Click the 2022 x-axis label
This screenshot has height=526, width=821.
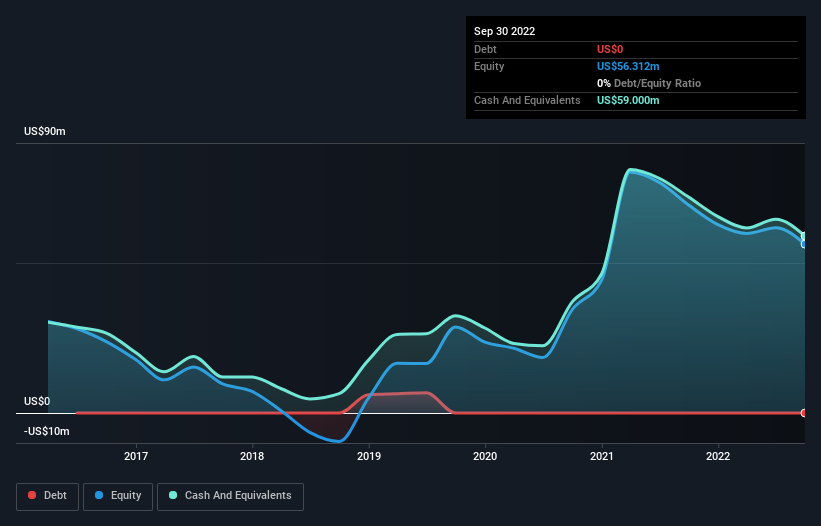(x=718, y=456)
